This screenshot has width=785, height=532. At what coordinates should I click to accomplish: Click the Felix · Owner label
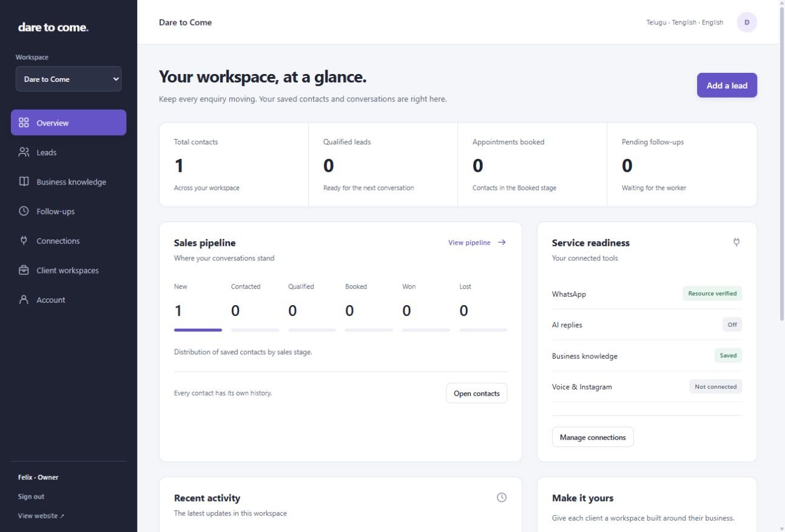click(x=38, y=477)
